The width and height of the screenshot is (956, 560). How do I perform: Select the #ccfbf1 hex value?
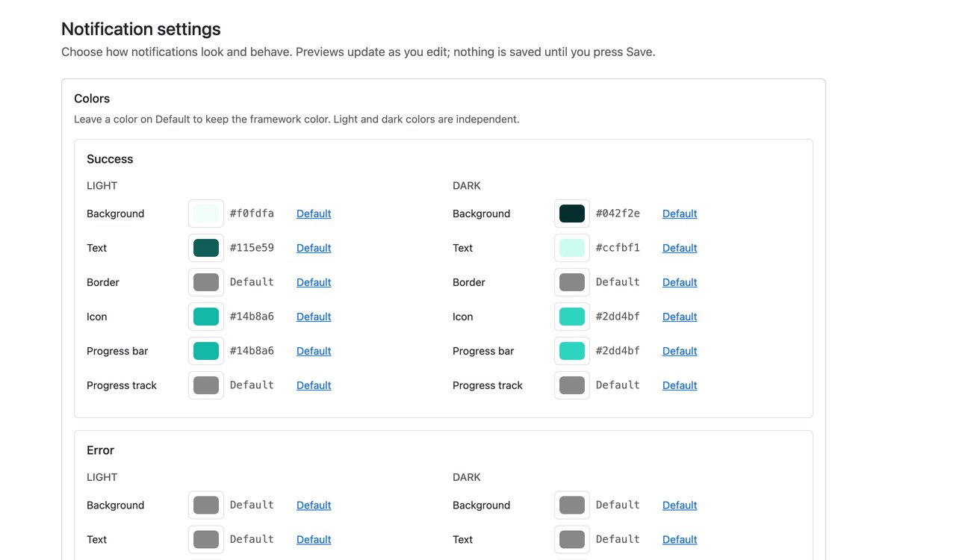tap(618, 248)
